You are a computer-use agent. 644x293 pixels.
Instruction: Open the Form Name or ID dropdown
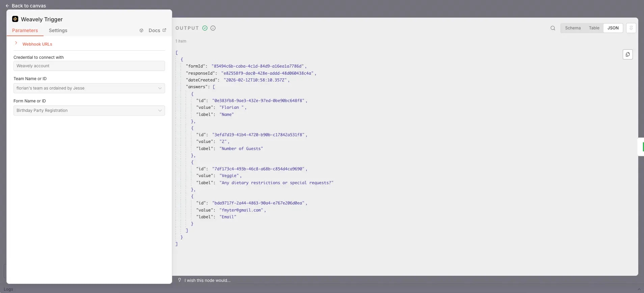click(89, 111)
